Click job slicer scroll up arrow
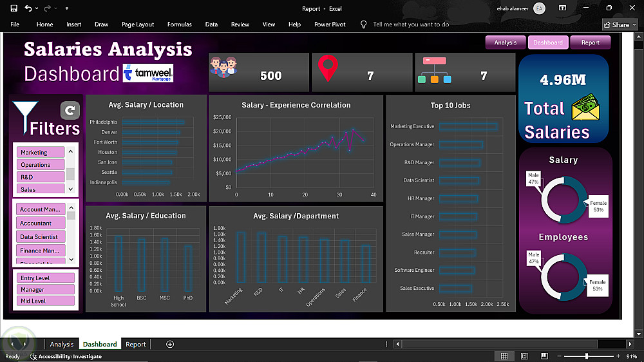This screenshot has height=362, width=644. tap(71, 207)
